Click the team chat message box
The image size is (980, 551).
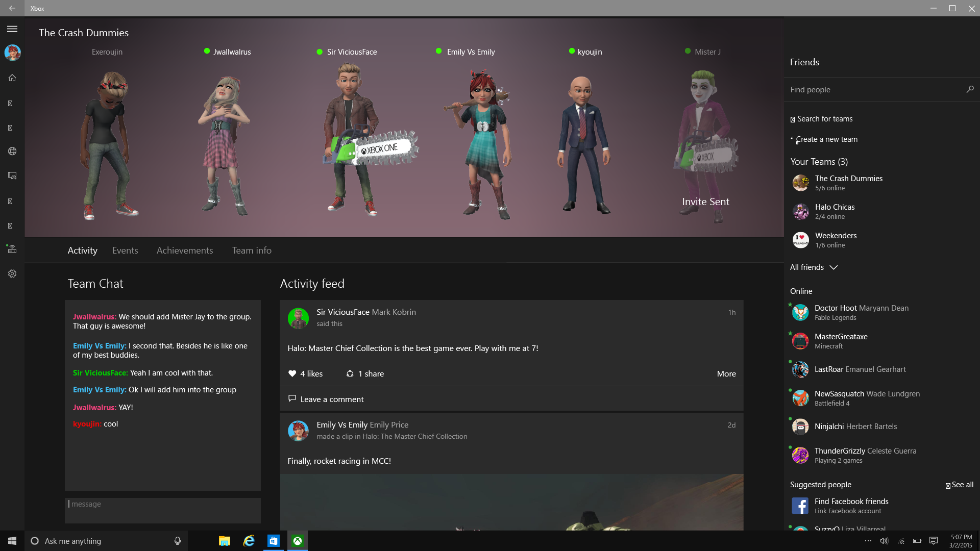pyautogui.click(x=163, y=511)
